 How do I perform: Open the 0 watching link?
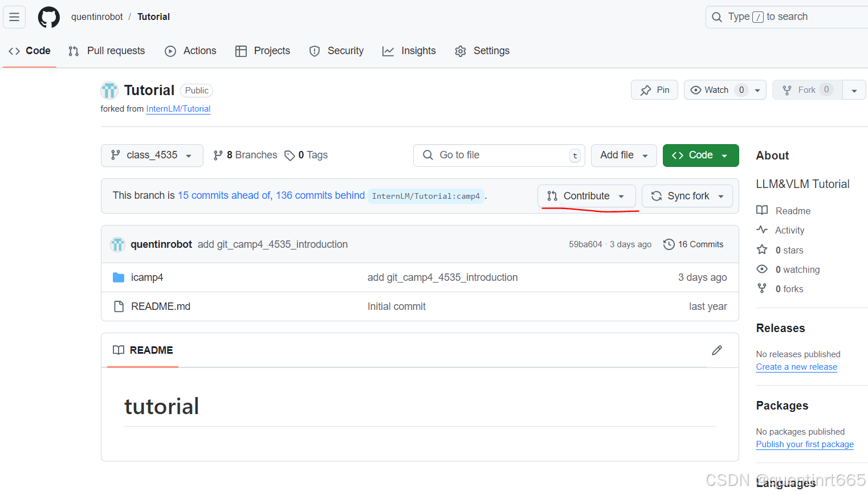[x=788, y=269]
